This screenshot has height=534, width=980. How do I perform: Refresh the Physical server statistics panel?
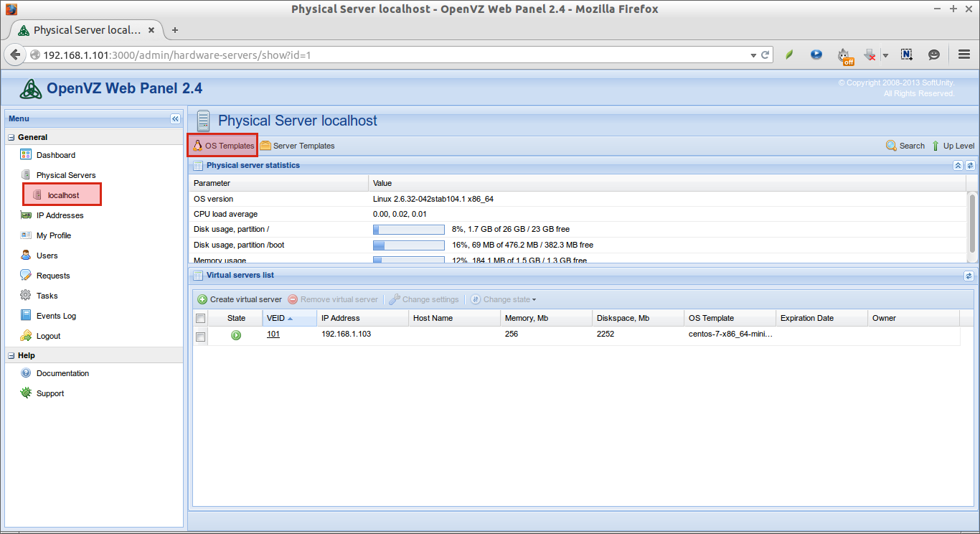pyautogui.click(x=969, y=165)
